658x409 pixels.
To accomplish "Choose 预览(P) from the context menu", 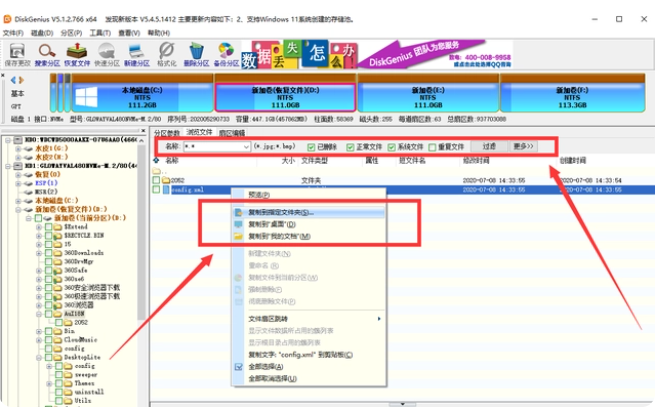I will (308, 195).
